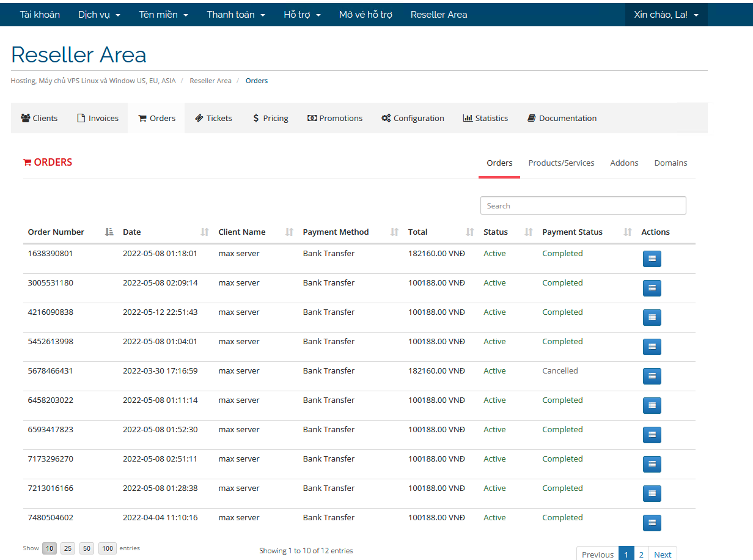Click Reseller Area breadcrumb link
Screen dimensions: 753x560
click(x=210, y=81)
